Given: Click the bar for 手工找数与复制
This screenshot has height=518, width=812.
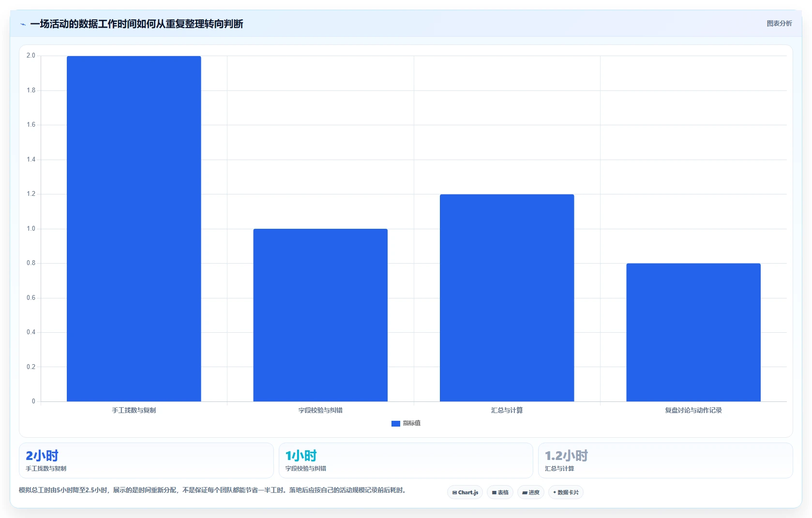Looking at the screenshot, I should tap(134, 229).
